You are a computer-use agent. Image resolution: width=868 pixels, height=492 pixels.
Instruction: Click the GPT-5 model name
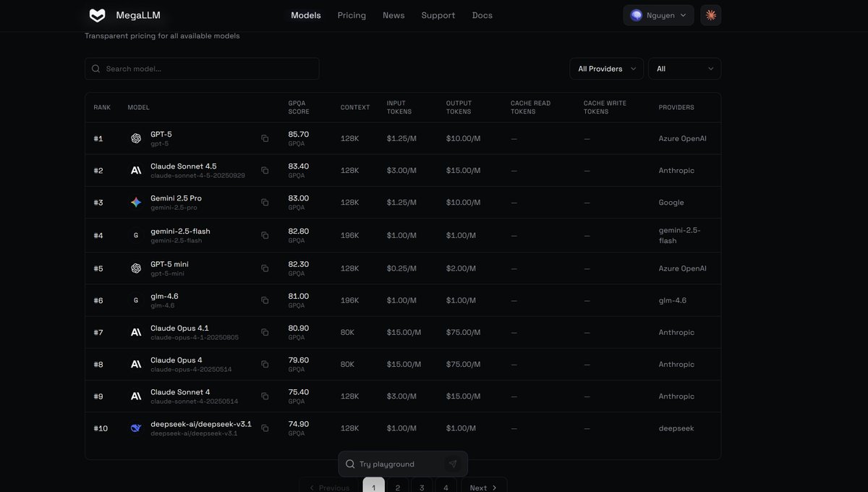[x=161, y=134]
